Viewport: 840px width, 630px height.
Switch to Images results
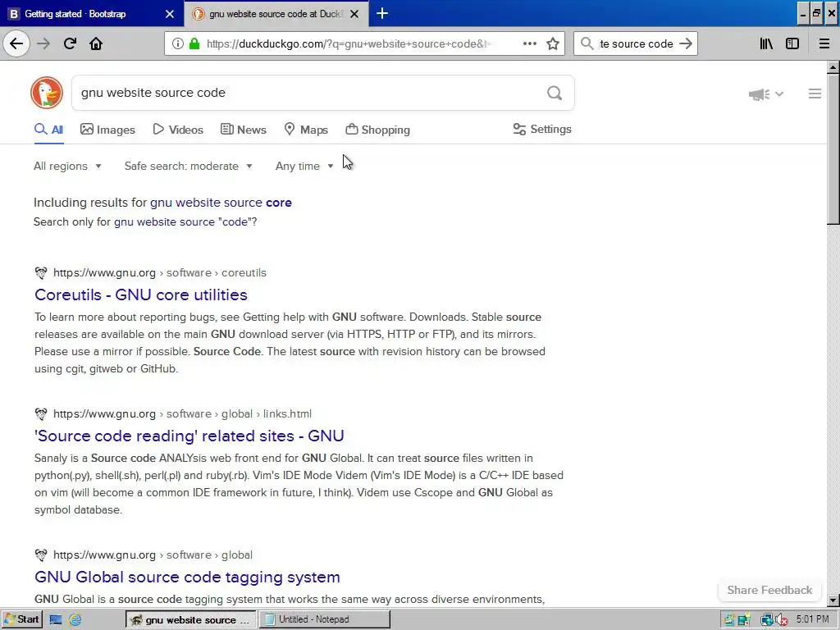tap(107, 130)
